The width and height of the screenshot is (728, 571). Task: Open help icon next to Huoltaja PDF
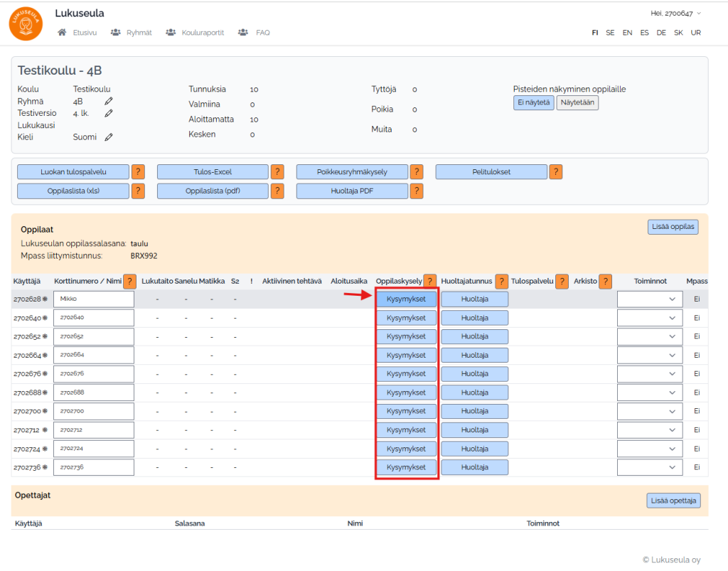(x=417, y=191)
